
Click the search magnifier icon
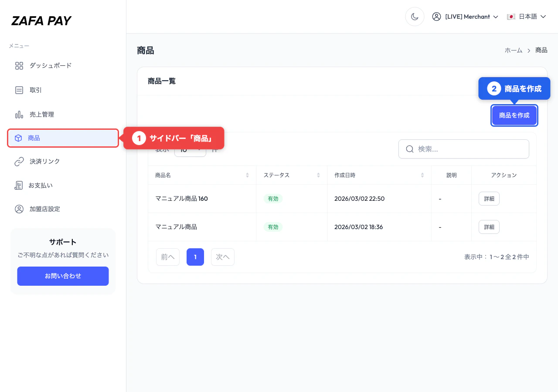(409, 149)
